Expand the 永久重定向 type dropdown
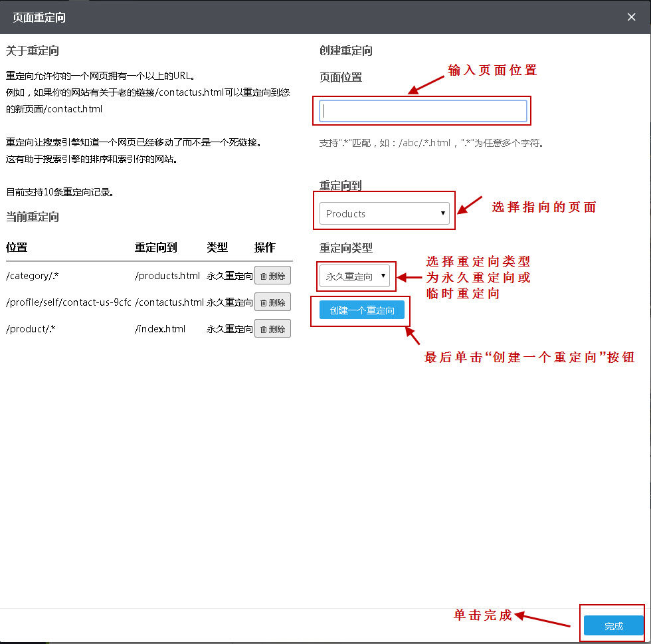The width and height of the screenshot is (651, 644). tap(354, 276)
